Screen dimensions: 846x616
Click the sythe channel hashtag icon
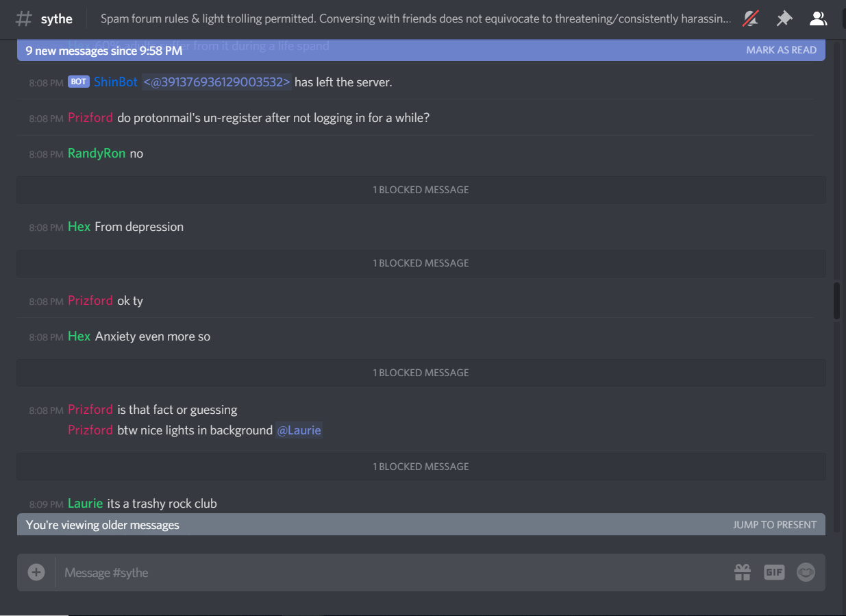pos(24,19)
